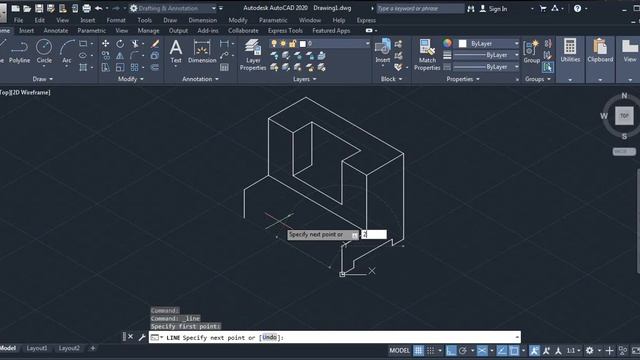This screenshot has height=360, width=640.
Task: Expand the Annotation panel
Action: [200, 79]
